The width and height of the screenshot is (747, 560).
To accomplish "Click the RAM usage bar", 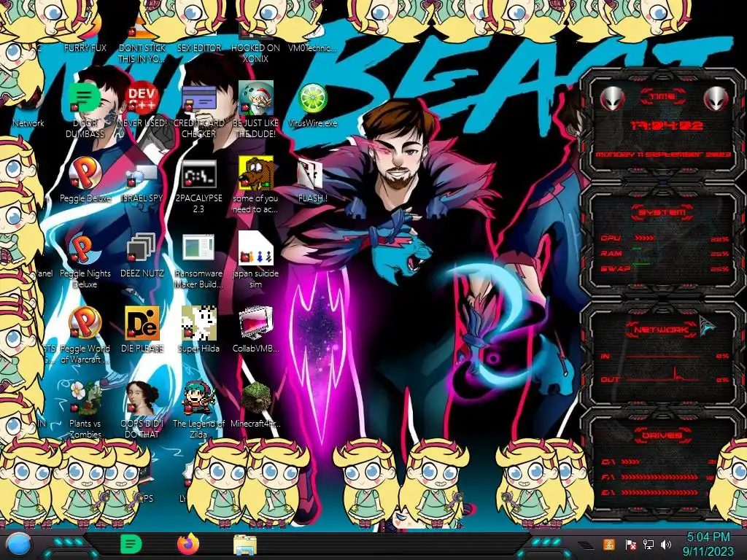I will click(x=638, y=249).
